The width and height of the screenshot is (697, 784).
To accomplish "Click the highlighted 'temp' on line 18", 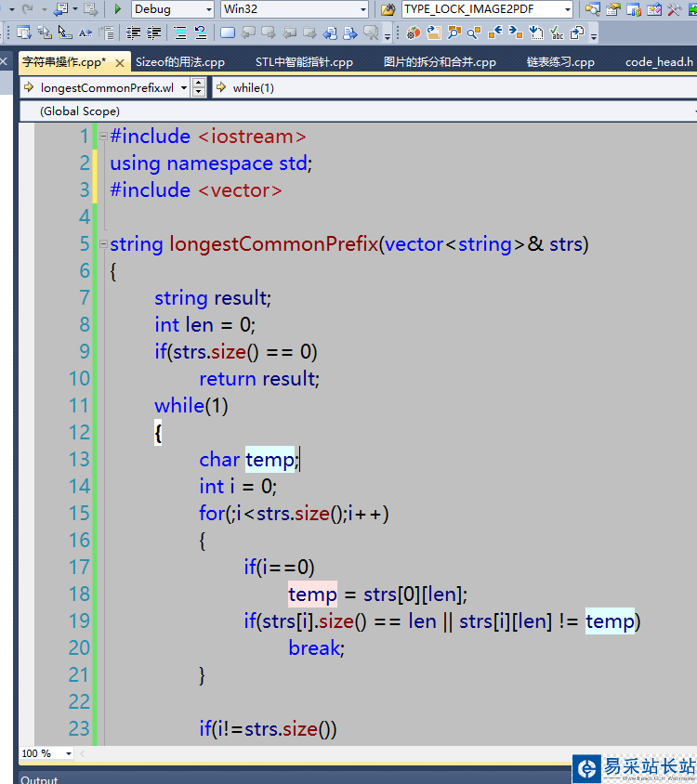I will [x=313, y=594].
